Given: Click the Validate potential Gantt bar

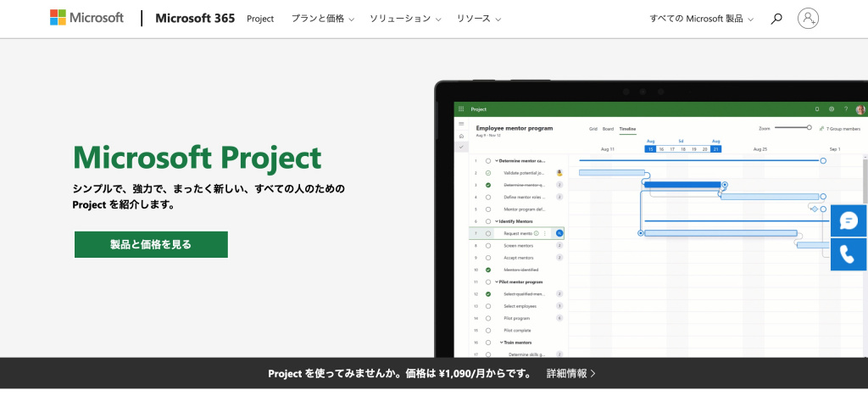Looking at the screenshot, I should (612, 173).
